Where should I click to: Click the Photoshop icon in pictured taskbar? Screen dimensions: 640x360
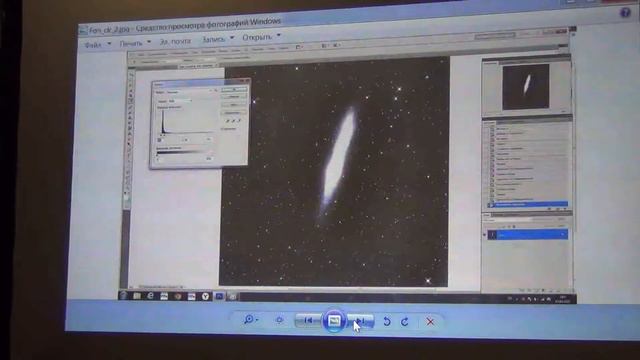(x=219, y=297)
